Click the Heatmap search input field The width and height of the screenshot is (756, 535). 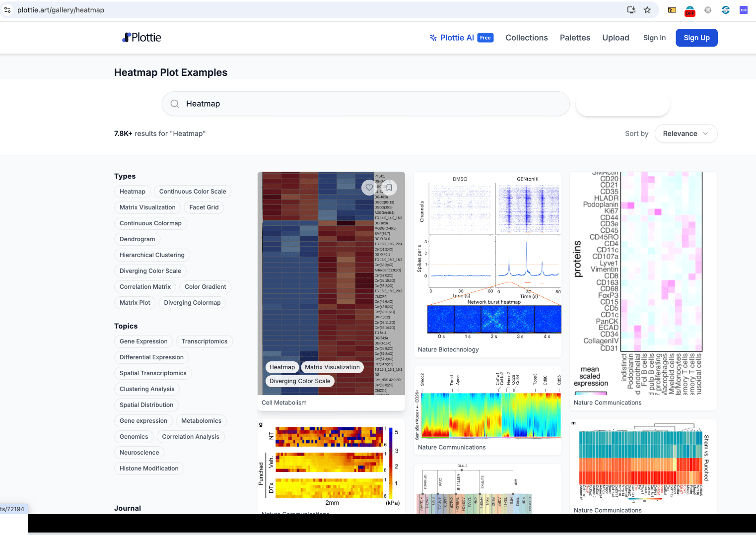[x=365, y=104]
